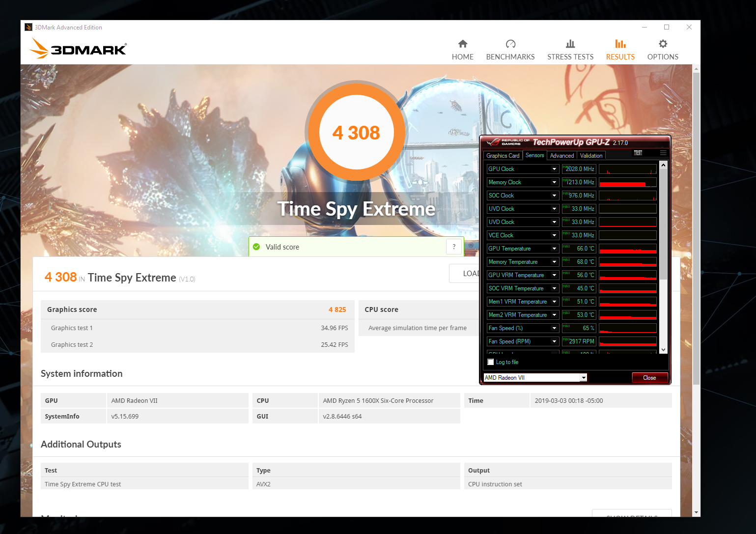The image size is (756, 534).
Task: Open the Mem1 VRM Temperature dropdown
Action: click(x=554, y=302)
